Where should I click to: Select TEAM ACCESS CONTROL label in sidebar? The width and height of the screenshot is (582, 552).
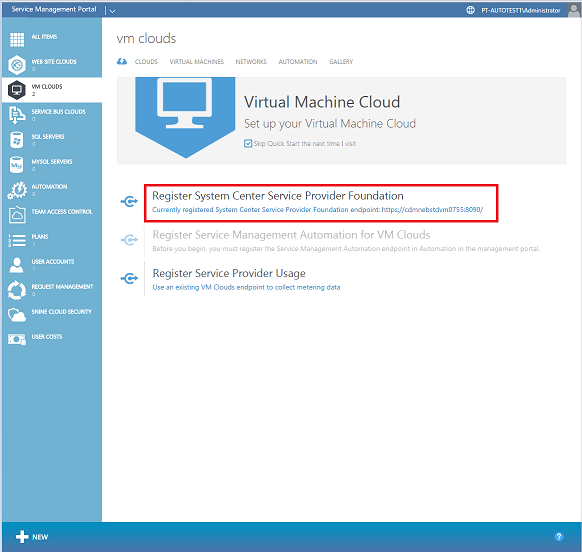click(x=62, y=212)
